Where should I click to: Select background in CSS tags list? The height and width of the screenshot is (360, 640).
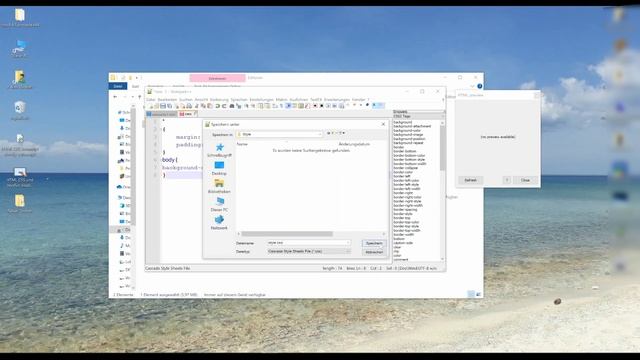click(x=402, y=122)
